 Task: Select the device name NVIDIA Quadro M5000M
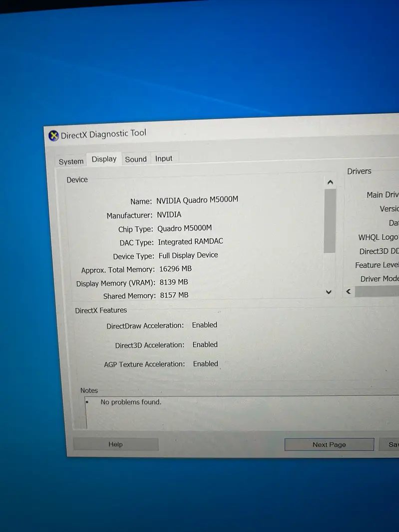click(197, 200)
